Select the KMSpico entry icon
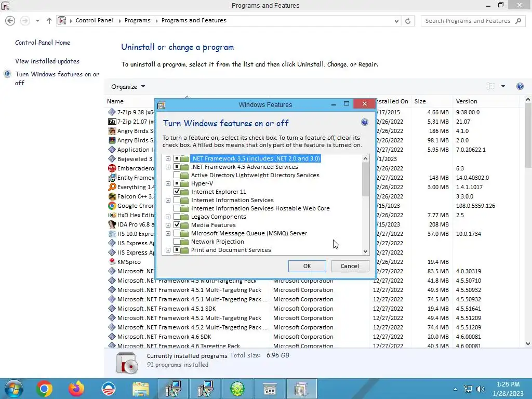532x399 pixels. tap(112, 262)
